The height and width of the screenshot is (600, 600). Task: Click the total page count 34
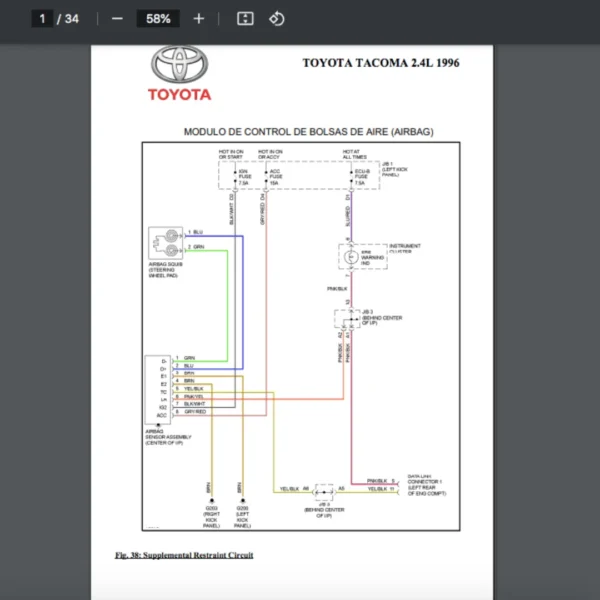[x=72, y=18]
